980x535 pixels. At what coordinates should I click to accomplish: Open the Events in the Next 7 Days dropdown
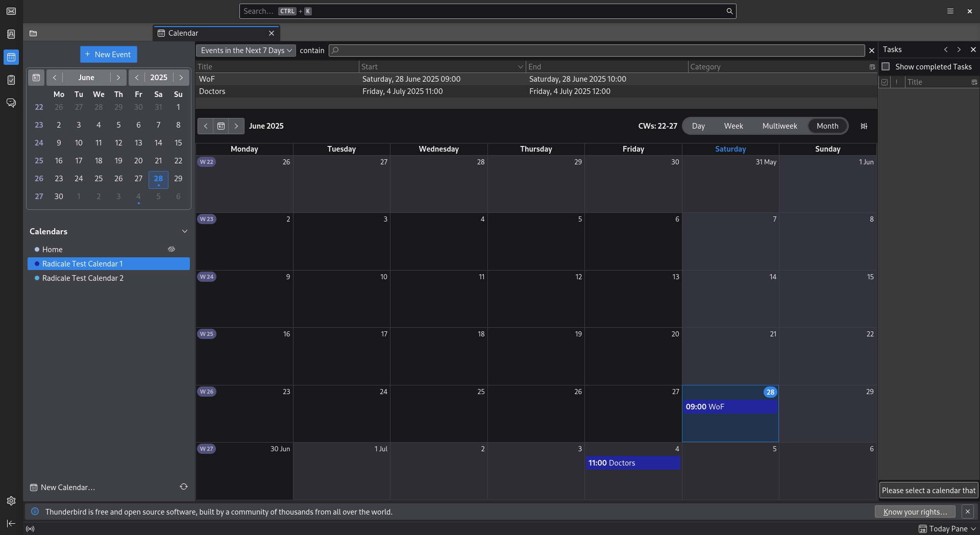click(246, 51)
